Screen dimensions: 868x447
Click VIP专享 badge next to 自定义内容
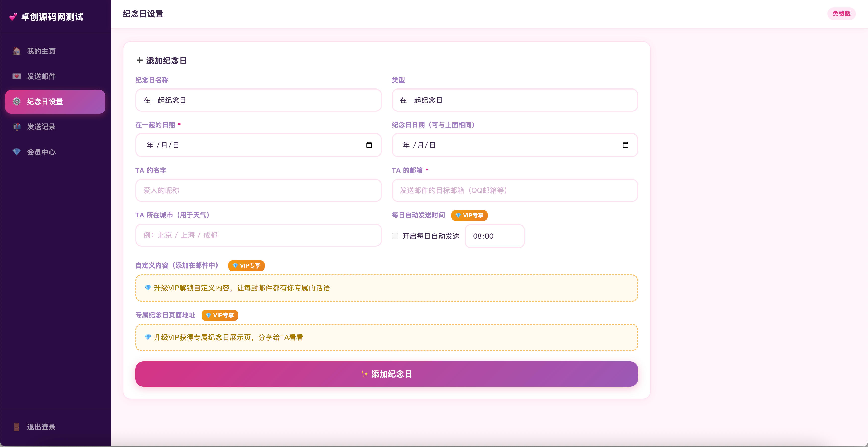(246, 266)
